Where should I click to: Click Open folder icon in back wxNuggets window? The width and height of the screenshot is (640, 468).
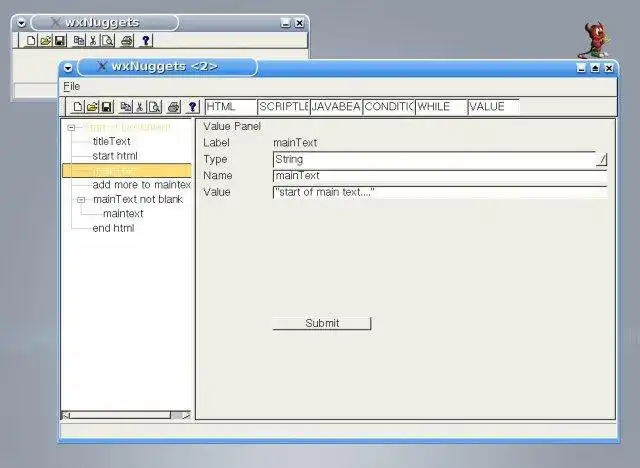click(x=45, y=40)
